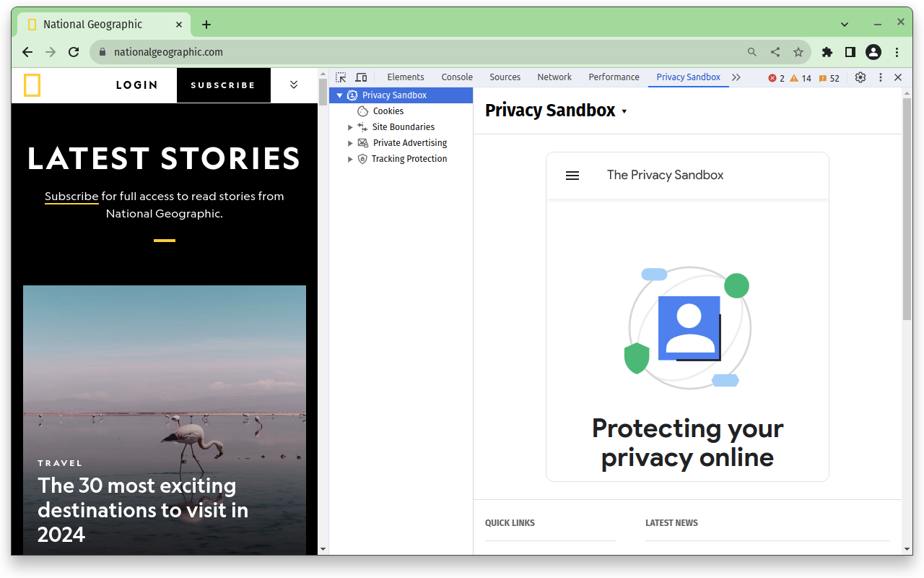Open the browser extensions puzzle icon
Image resolution: width=924 pixels, height=578 pixels.
(x=827, y=51)
